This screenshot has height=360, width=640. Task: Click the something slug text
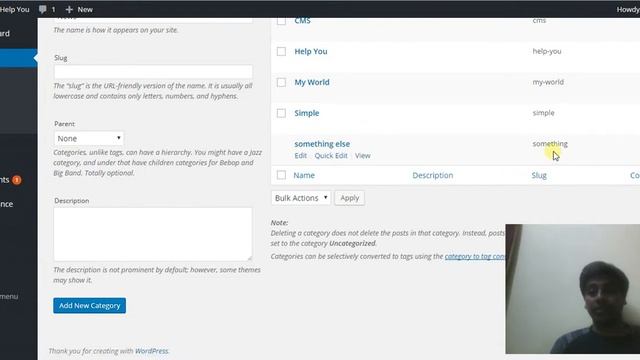[550, 144]
